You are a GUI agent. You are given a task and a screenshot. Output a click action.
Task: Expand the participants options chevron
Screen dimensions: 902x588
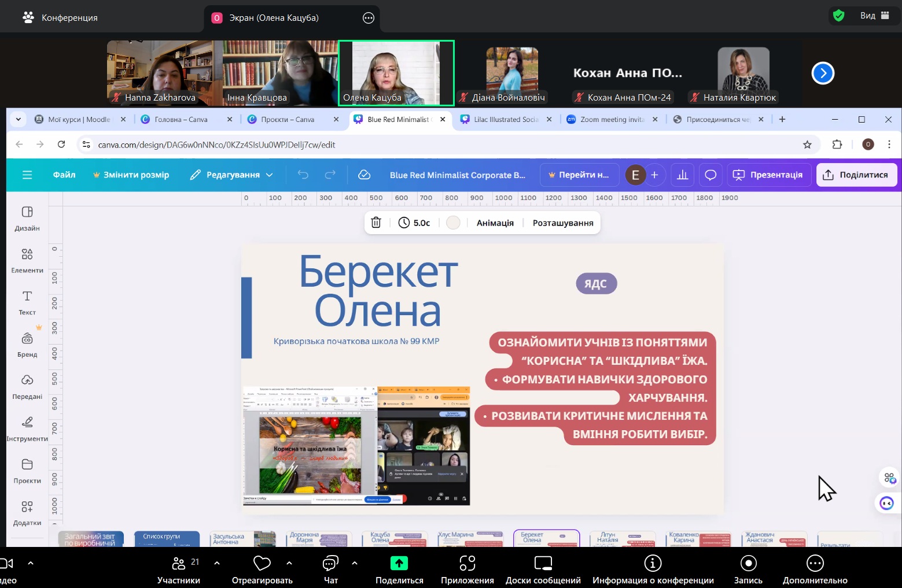pos(217,563)
